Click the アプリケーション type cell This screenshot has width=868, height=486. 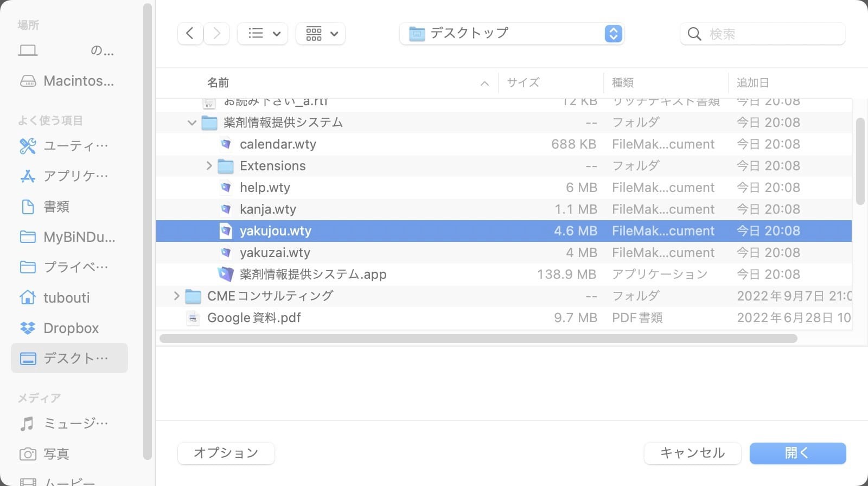coord(660,274)
